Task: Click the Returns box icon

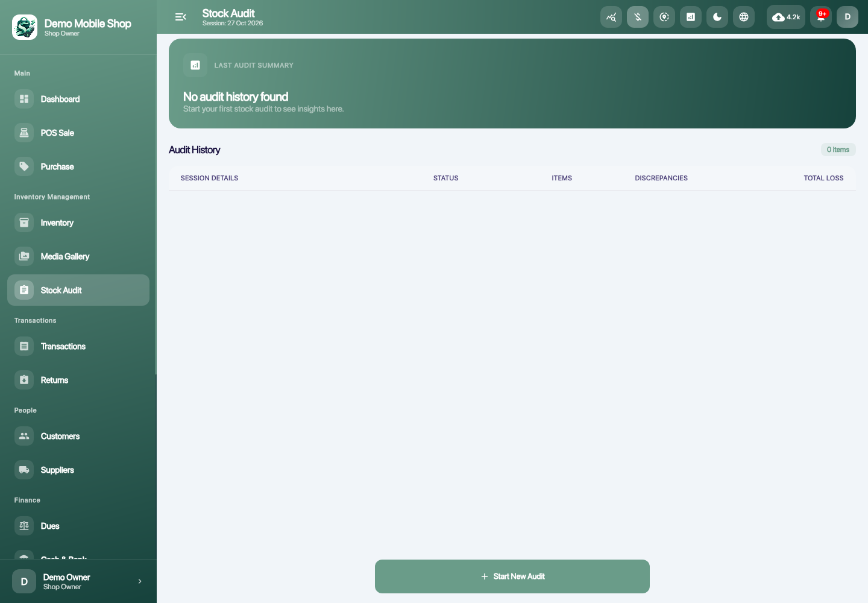Action: (24, 380)
